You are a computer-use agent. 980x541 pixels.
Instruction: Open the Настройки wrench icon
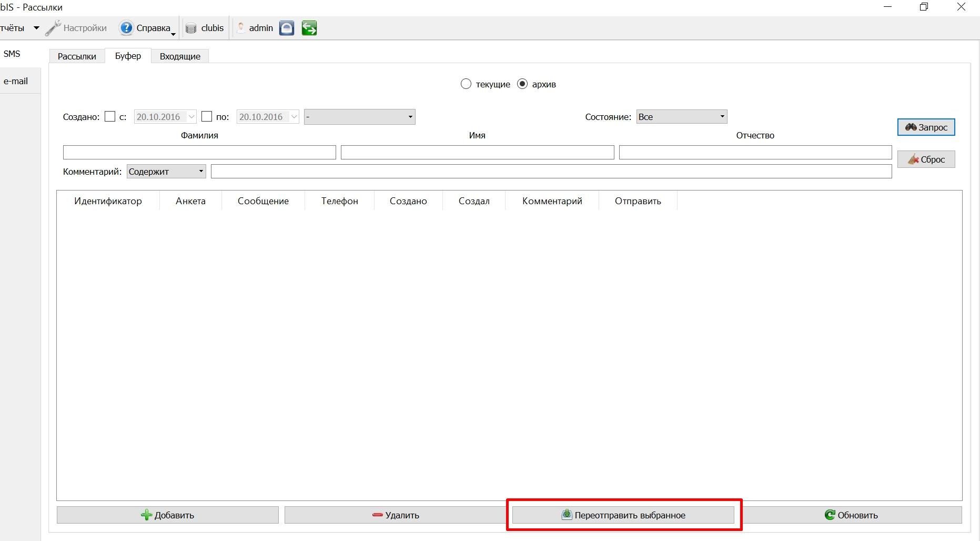click(53, 28)
